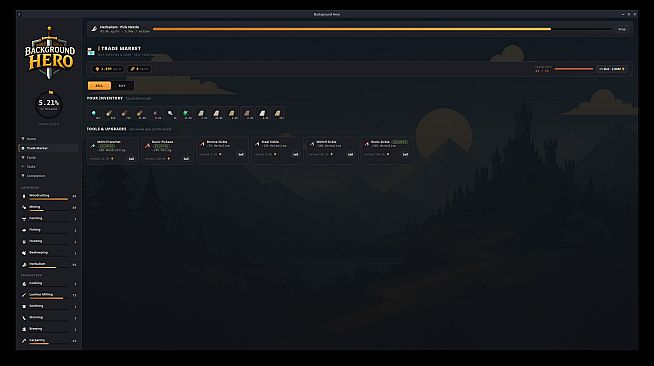Open the Cooking skill
Image resolution: width=654 pixels, height=366 pixels.
coord(49,283)
